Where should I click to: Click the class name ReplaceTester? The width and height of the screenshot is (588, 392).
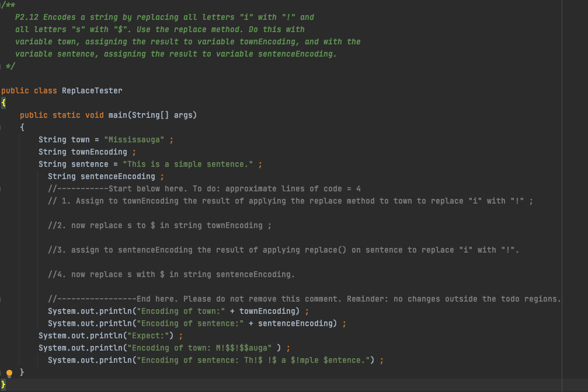click(x=91, y=90)
